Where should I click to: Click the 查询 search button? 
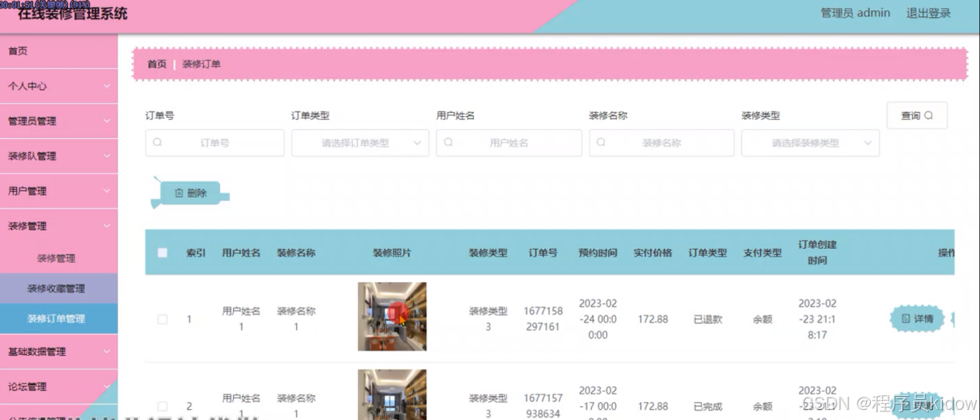917,115
